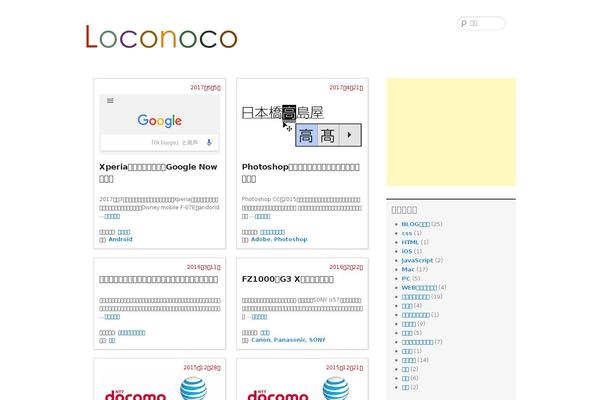Screen dimensions: 600x400
Task: Open the PC category link
Action: pos(406,278)
